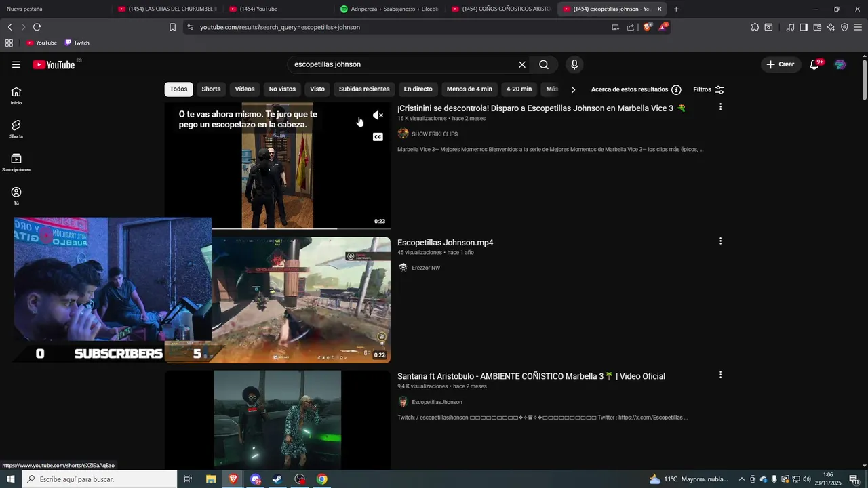
Task: Switch to the Adripereza Spotify tab
Action: pos(390,9)
